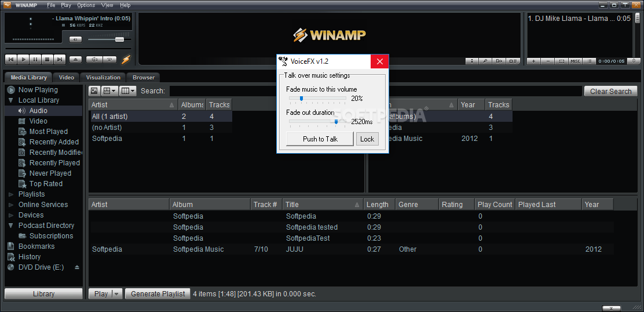644x312 pixels.
Task: Collapse the Local Library tree node
Action: (x=10, y=100)
